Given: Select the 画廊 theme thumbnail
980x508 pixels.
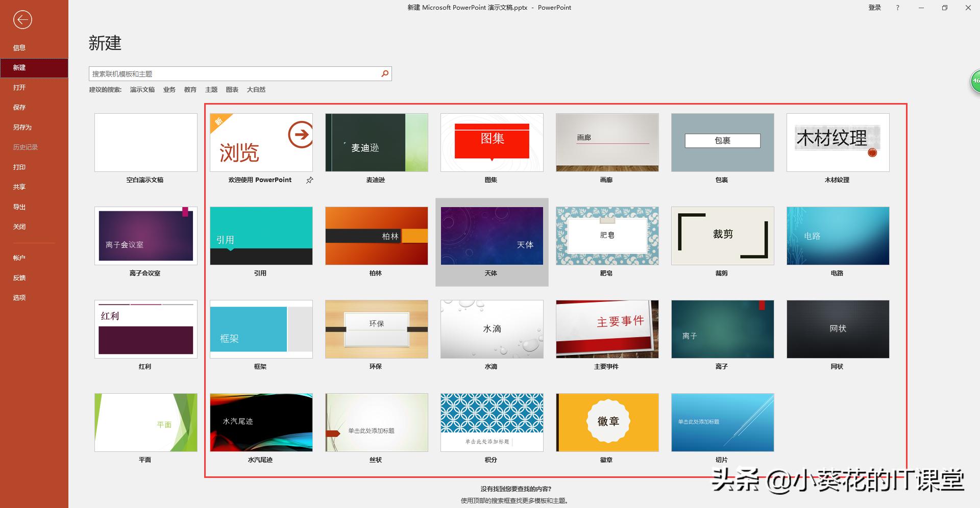Looking at the screenshot, I should 607,142.
